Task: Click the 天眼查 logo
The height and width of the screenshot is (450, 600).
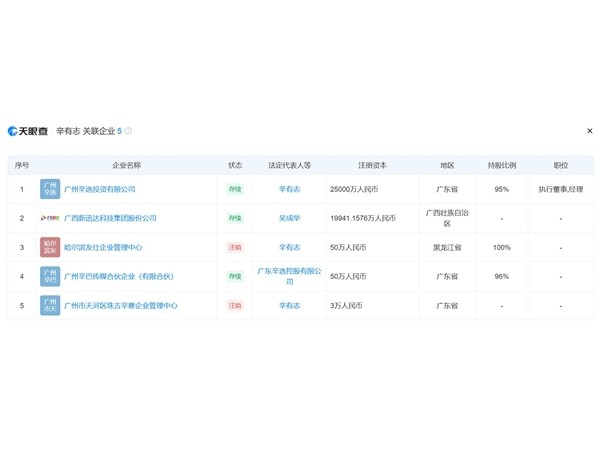Action: pyautogui.click(x=28, y=131)
